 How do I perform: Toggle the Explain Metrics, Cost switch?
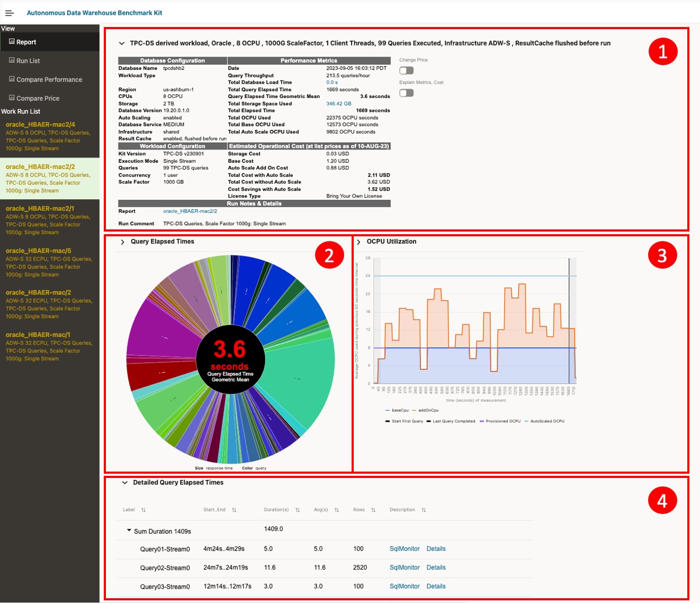407,93
